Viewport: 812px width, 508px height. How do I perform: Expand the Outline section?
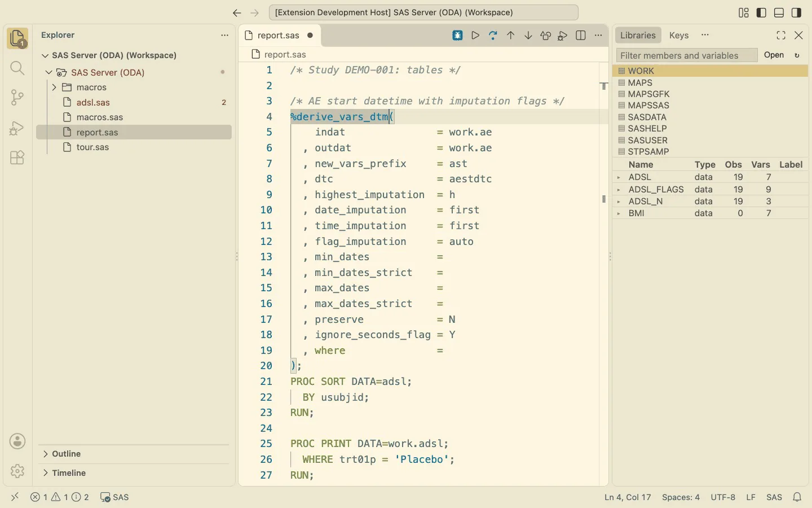click(x=45, y=454)
